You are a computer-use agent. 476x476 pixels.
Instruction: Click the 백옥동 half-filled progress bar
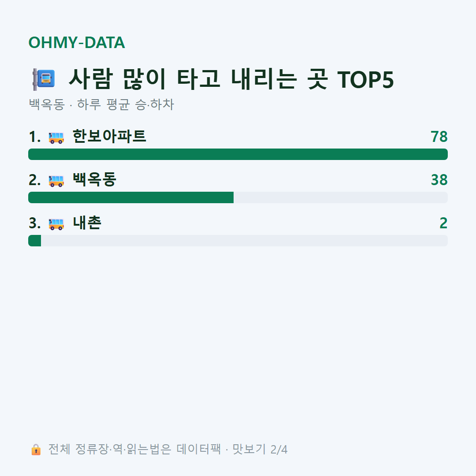[238, 197]
